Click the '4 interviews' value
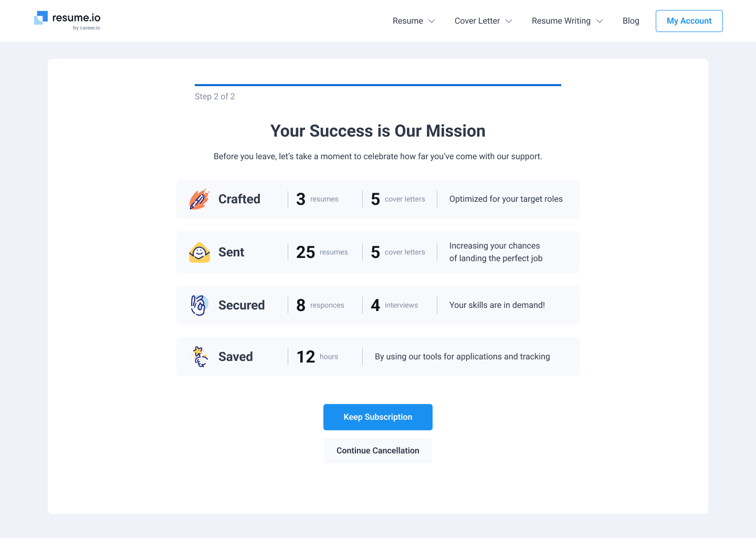The height and width of the screenshot is (538, 756). pos(394,305)
